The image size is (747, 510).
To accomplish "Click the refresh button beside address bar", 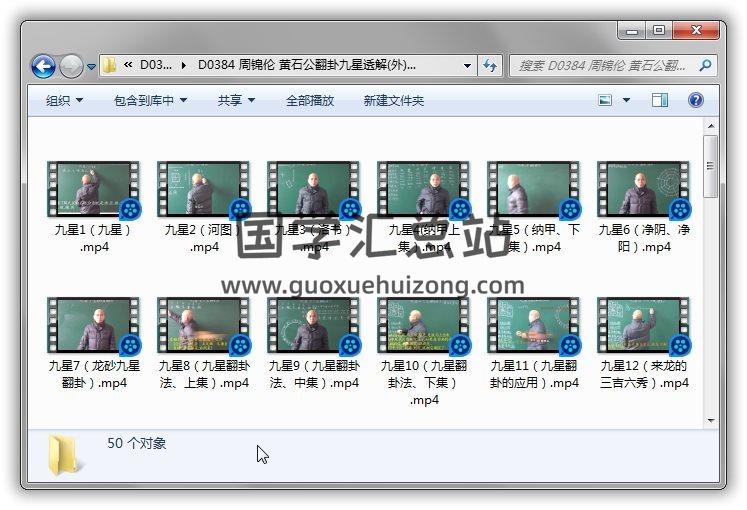I will point(490,66).
